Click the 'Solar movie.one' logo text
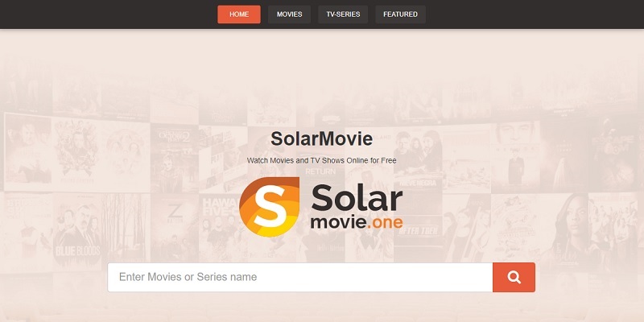 pos(357,206)
